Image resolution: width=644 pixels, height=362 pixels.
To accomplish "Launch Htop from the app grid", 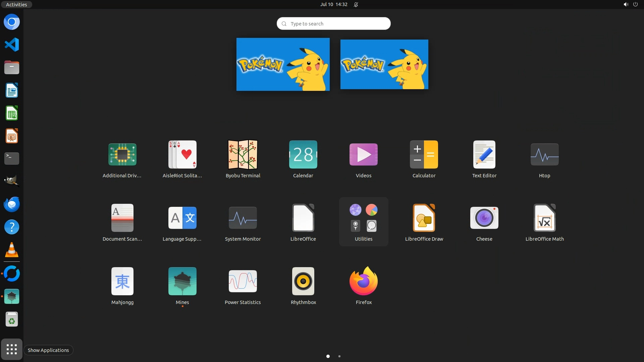I will tap(544, 155).
